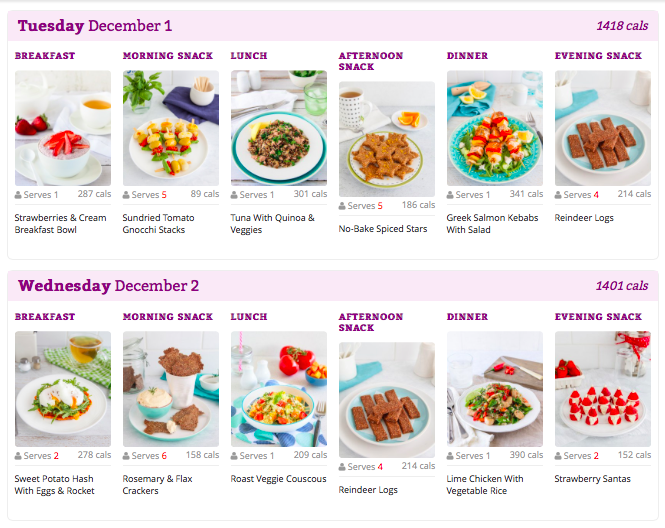Click the serves person icon for Greek Salmon Kebabs
The image size is (665, 528).
(451, 195)
